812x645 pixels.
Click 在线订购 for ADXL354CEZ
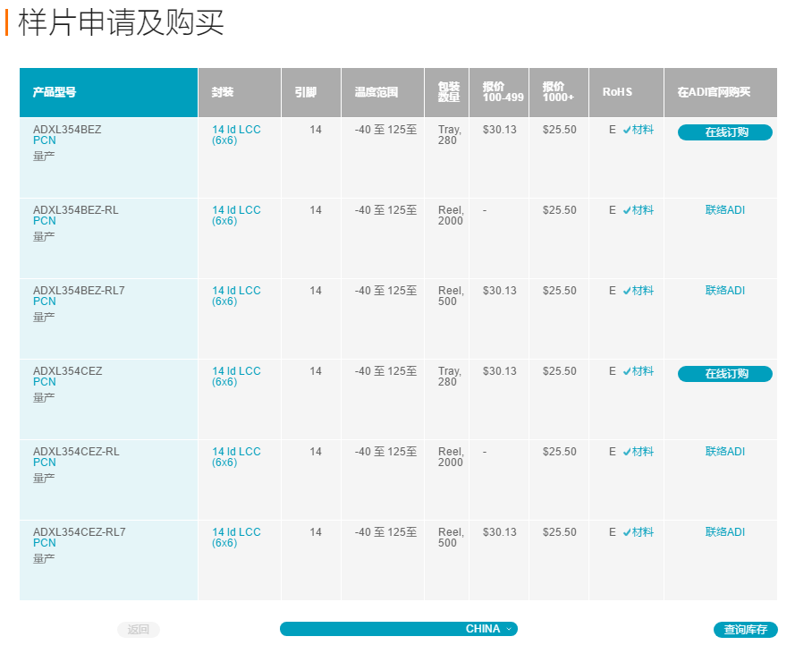click(x=725, y=374)
